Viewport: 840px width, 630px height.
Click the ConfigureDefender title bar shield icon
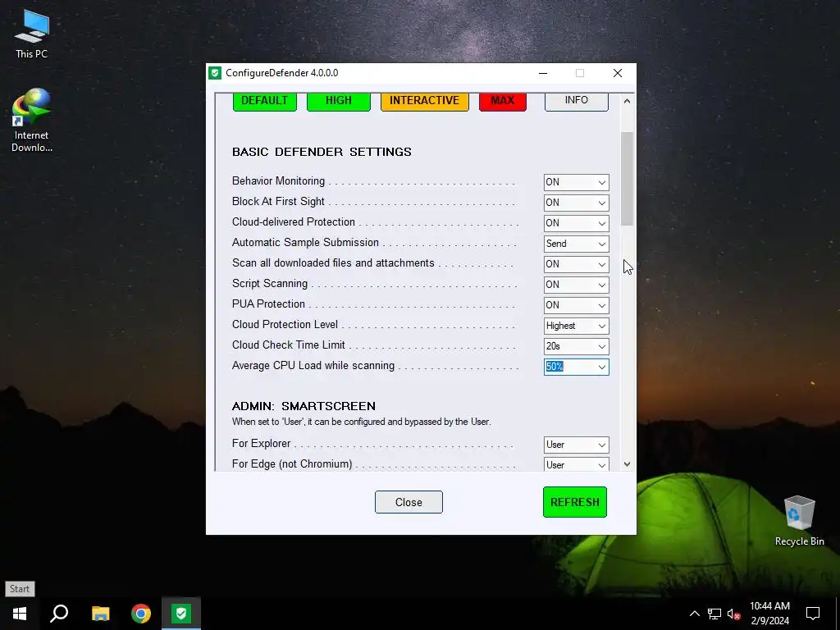[215, 73]
